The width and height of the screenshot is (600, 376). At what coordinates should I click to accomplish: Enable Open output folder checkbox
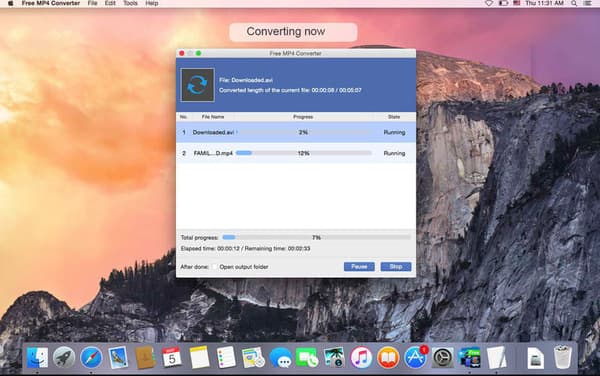[215, 267]
